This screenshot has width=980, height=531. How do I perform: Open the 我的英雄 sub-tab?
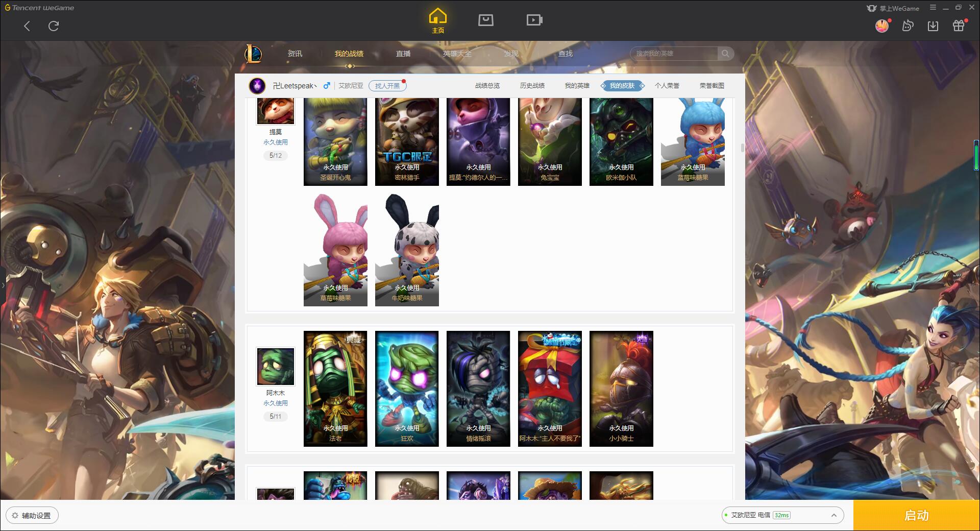tap(577, 86)
